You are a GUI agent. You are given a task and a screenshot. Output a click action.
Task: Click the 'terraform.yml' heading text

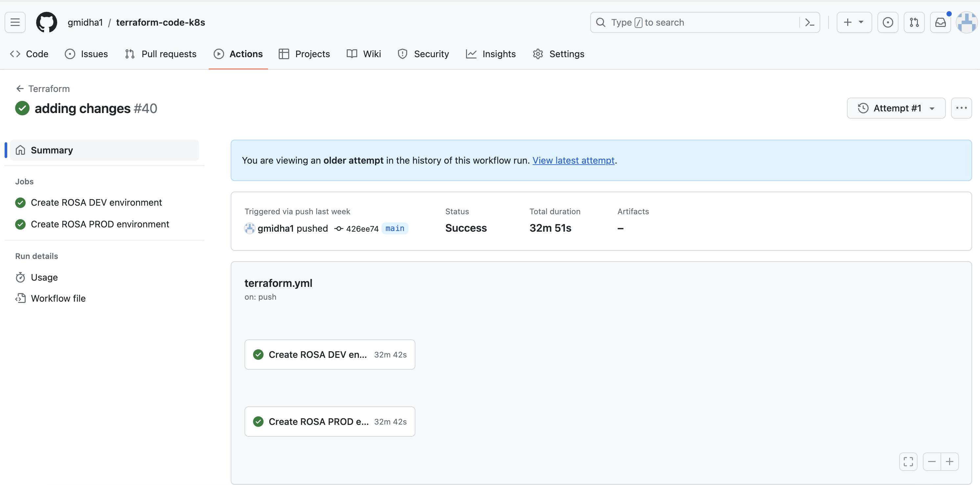click(278, 283)
